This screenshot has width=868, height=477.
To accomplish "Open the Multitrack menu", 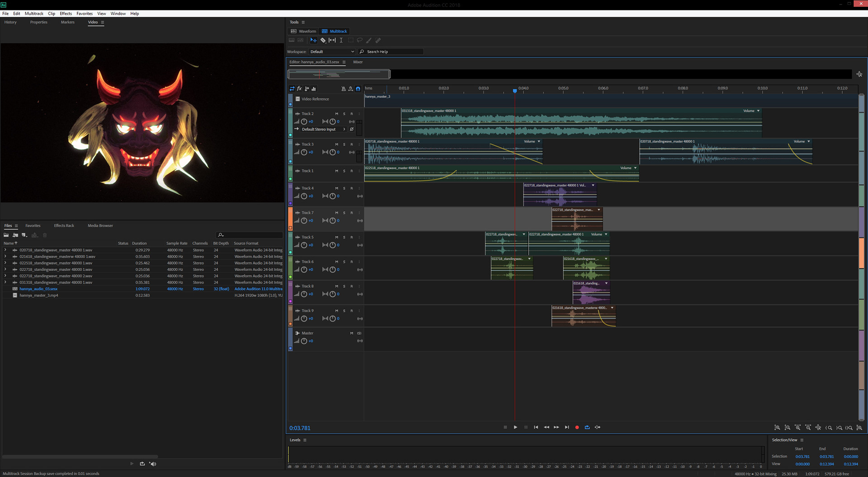I will (34, 14).
